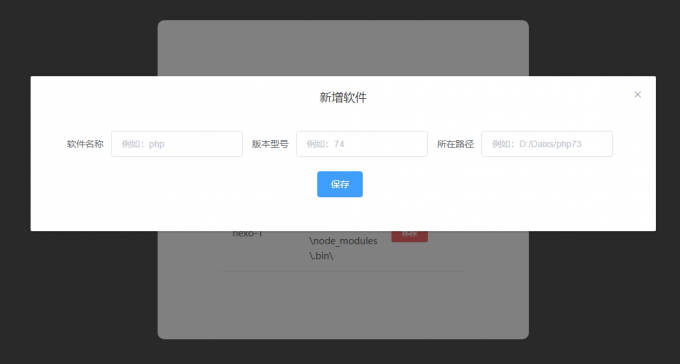Click the dimmed red 移除 button
The width and height of the screenshot is (680, 364).
[409, 236]
